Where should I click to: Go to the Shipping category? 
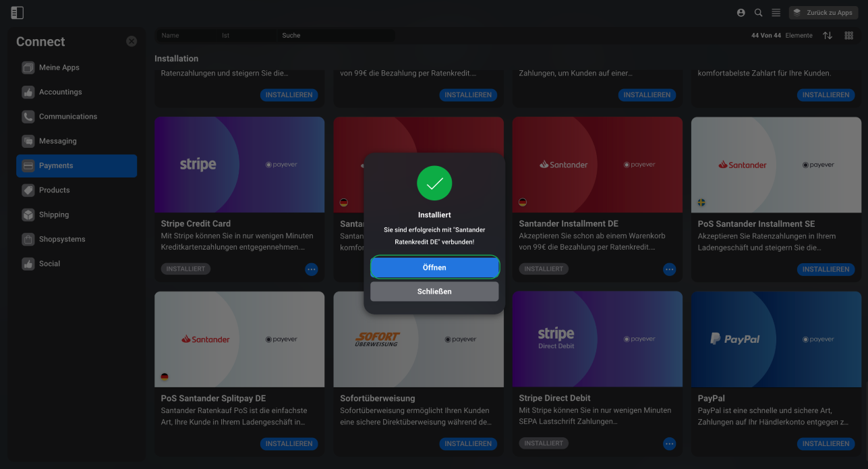[77, 215]
